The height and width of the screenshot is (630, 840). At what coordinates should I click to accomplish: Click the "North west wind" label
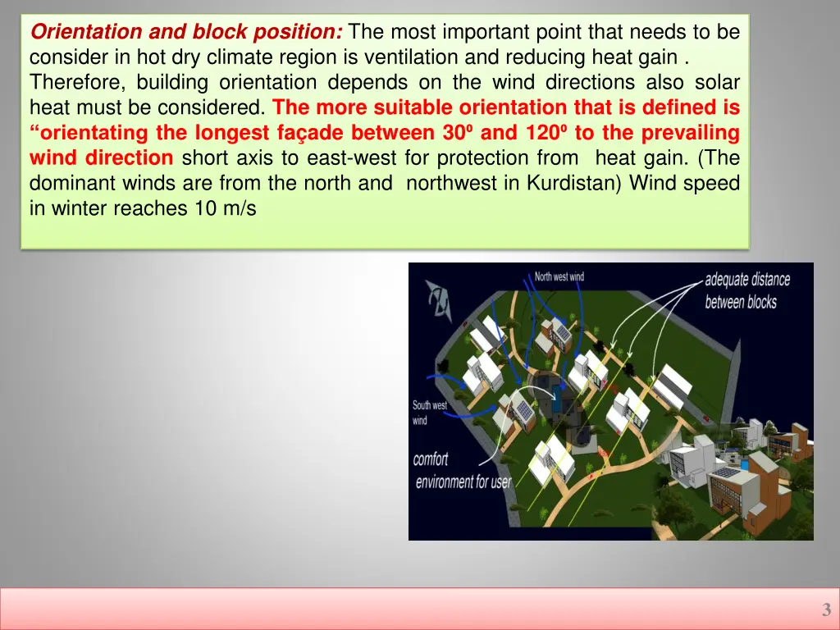tap(559, 276)
